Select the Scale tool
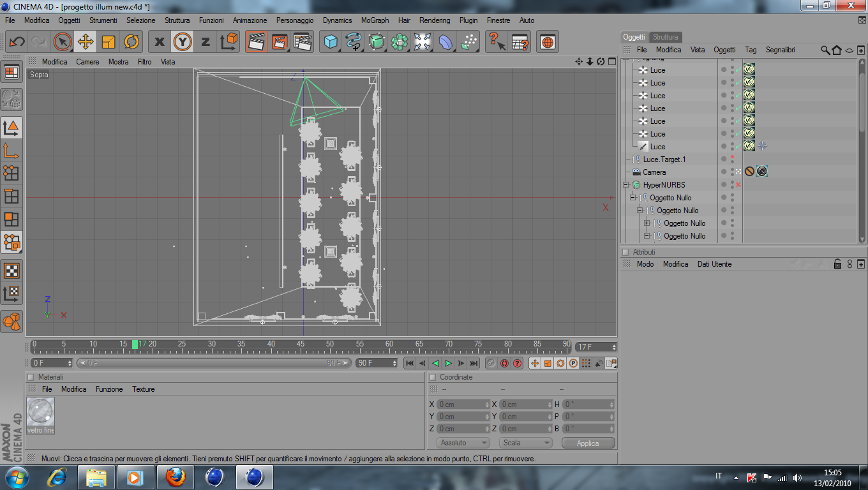The width and height of the screenshot is (868, 490). click(108, 42)
